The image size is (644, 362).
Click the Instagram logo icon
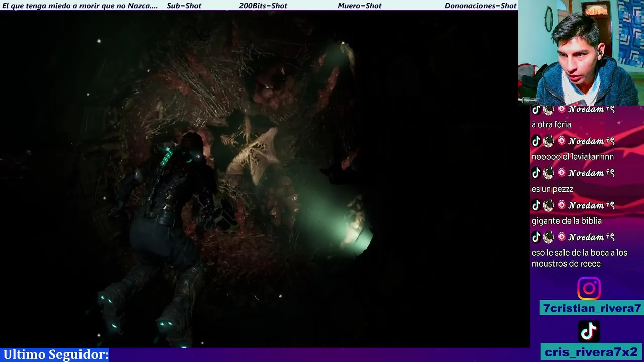pyautogui.click(x=589, y=289)
